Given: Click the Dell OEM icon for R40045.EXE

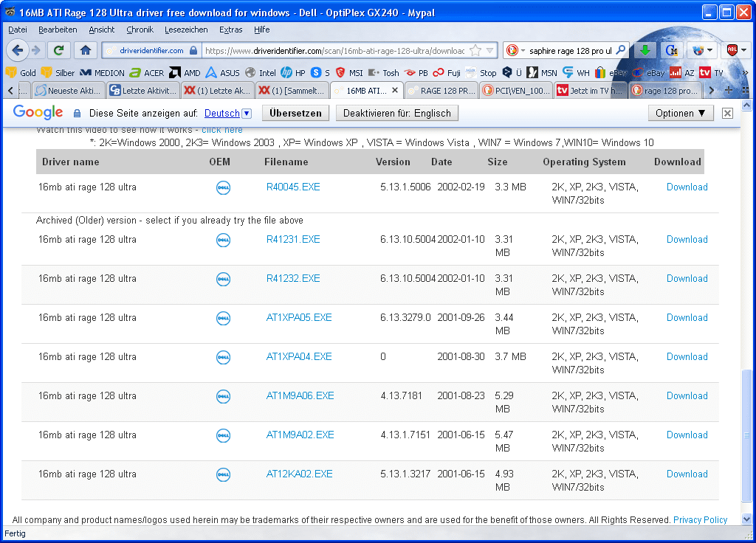Looking at the screenshot, I should click(223, 187).
